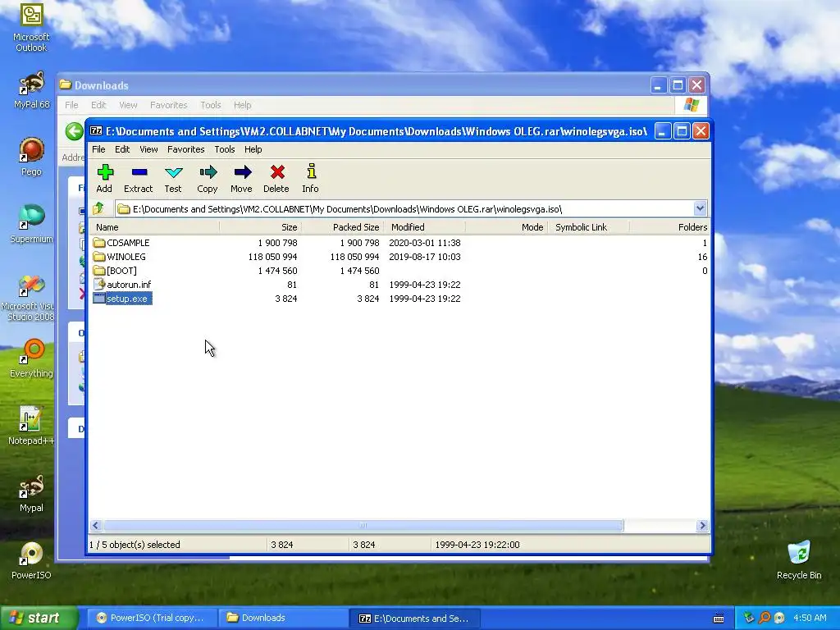Open Microsoft Outlook desktop shortcut
Screen dimensions: 840x630
[31, 28]
